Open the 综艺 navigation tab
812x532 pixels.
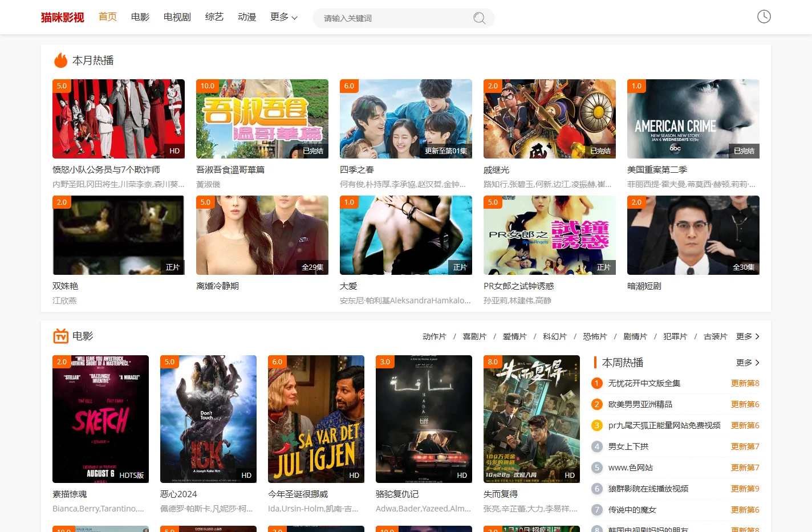click(214, 17)
